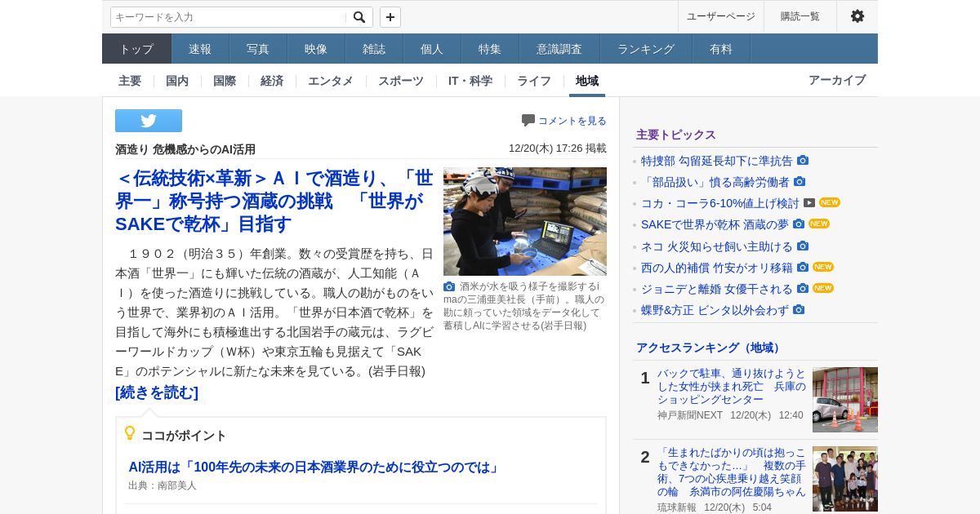This screenshot has height=514, width=980.
Task: Open topic 西の人的補償 竹安がオリ移籍
Action: pyautogui.click(x=717, y=268)
